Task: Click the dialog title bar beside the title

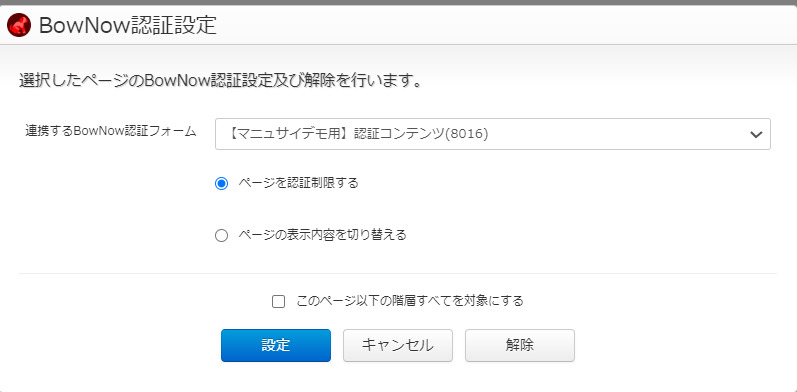Action: point(503,25)
